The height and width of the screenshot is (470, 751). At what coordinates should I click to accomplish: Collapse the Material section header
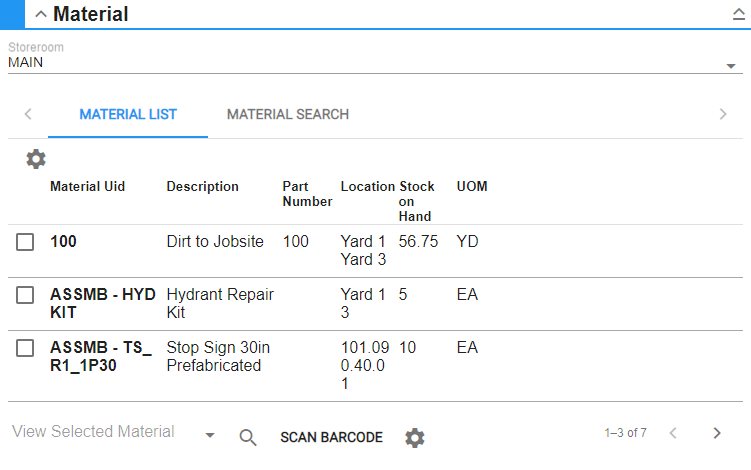pyautogui.click(x=41, y=15)
